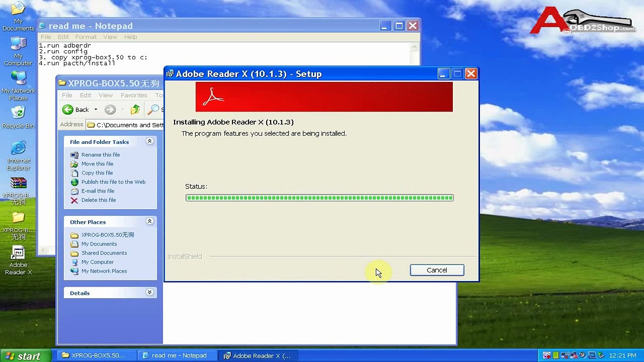Click the green Back arrow in Explorer
Image resolution: width=644 pixels, height=362 pixels.
point(67,110)
